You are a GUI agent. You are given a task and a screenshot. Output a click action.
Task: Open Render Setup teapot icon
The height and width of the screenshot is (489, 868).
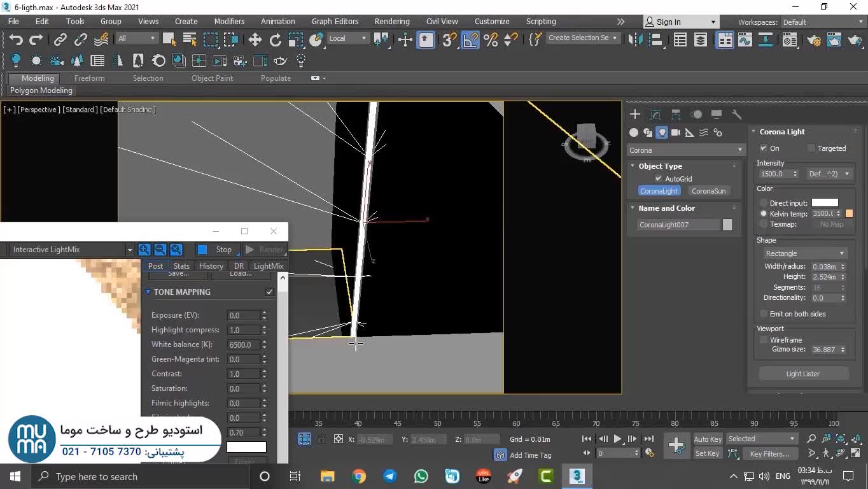pyautogui.click(x=814, y=40)
